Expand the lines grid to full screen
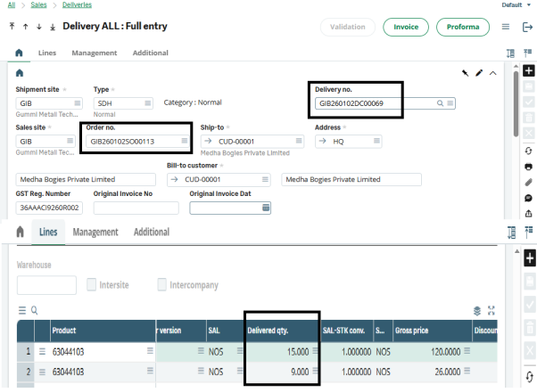This screenshot has height=392, width=537. 491,310
